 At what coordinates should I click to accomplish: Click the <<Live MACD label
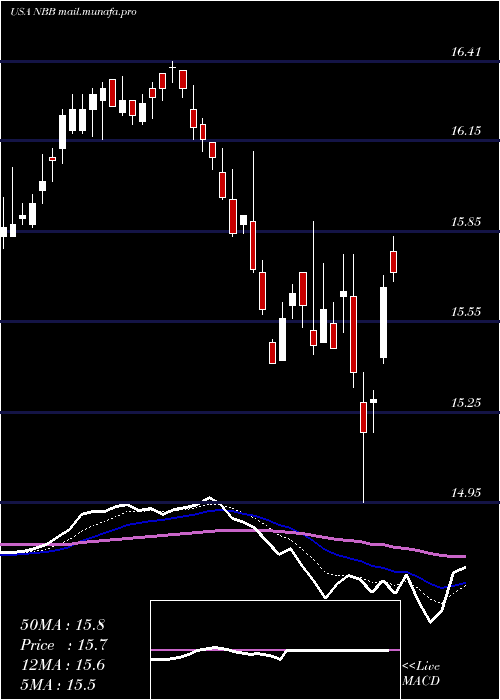pyautogui.click(x=421, y=674)
